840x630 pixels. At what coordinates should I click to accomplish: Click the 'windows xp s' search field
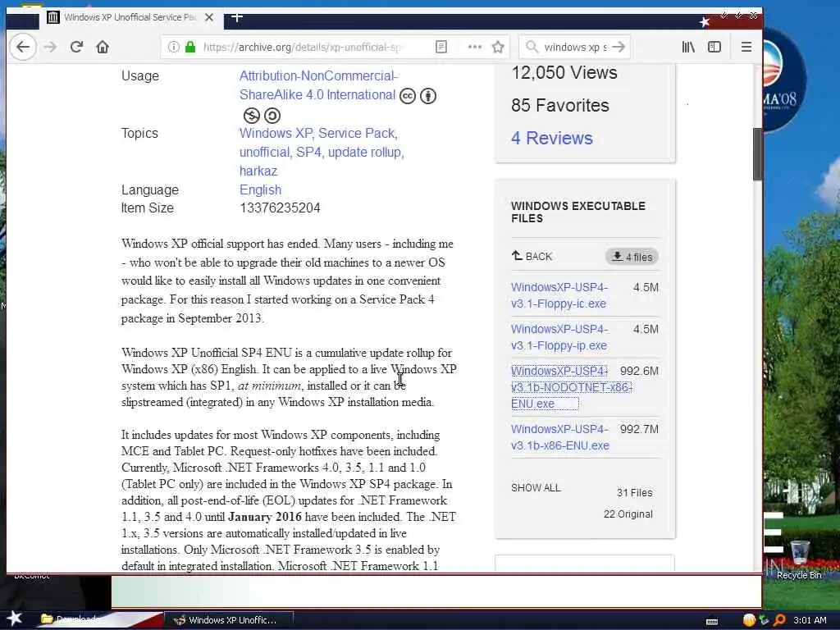(x=576, y=47)
